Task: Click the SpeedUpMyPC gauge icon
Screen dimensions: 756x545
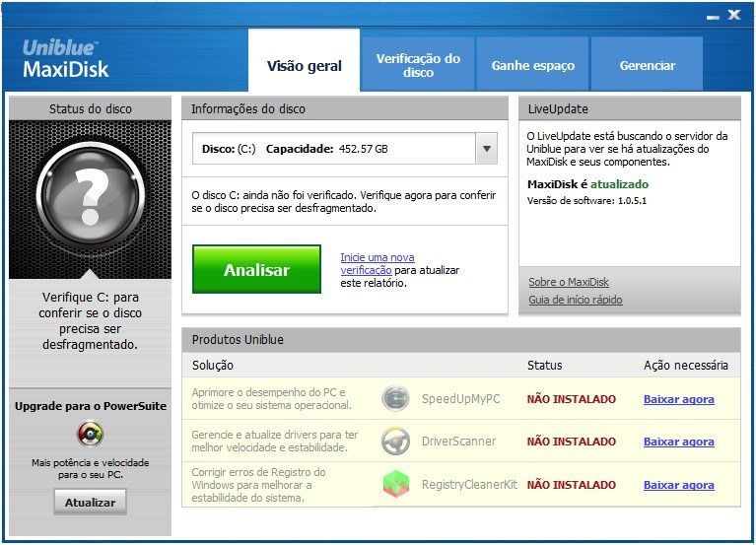Action: pos(395,398)
